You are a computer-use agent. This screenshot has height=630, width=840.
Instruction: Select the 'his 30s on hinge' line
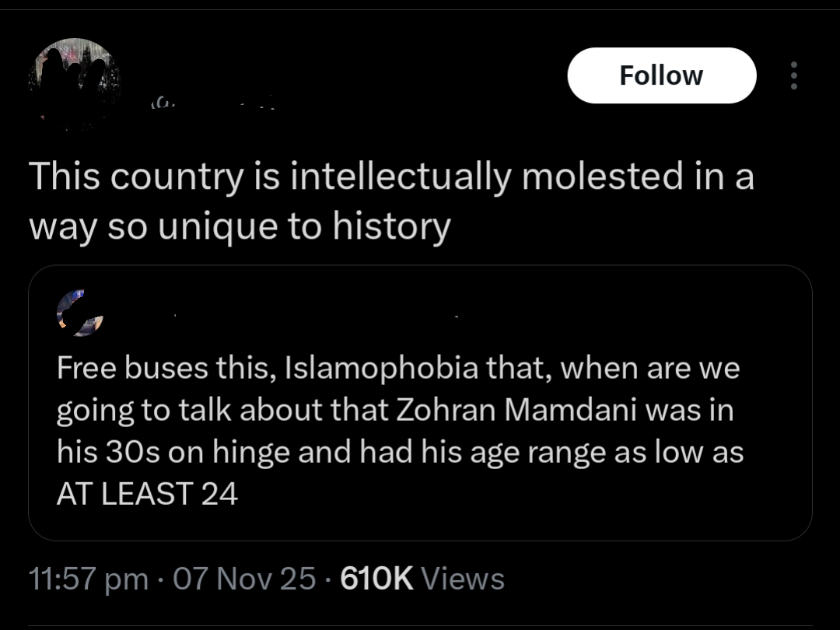pyautogui.click(x=401, y=452)
